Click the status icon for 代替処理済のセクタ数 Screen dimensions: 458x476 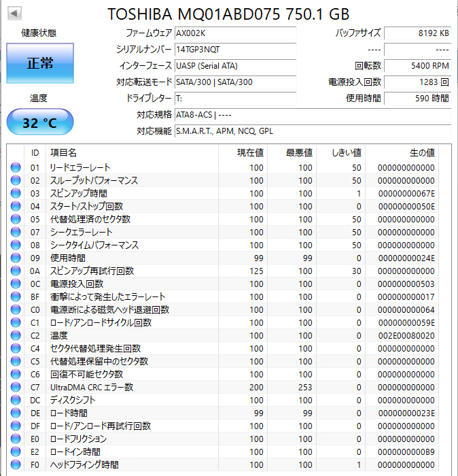(x=16, y=219)
